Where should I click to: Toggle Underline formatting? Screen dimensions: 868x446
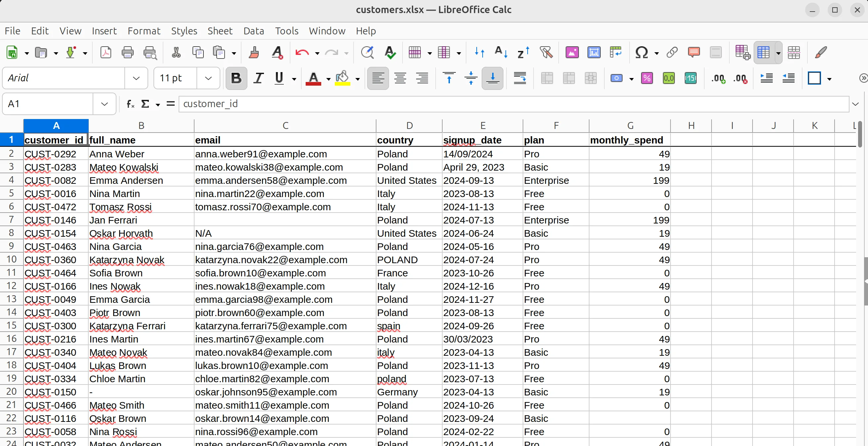pyautogui.click(x=279, y=78)
